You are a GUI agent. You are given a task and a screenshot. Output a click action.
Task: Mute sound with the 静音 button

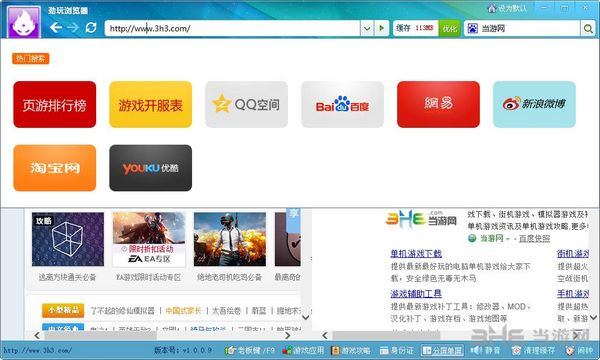tap(485, 350)
